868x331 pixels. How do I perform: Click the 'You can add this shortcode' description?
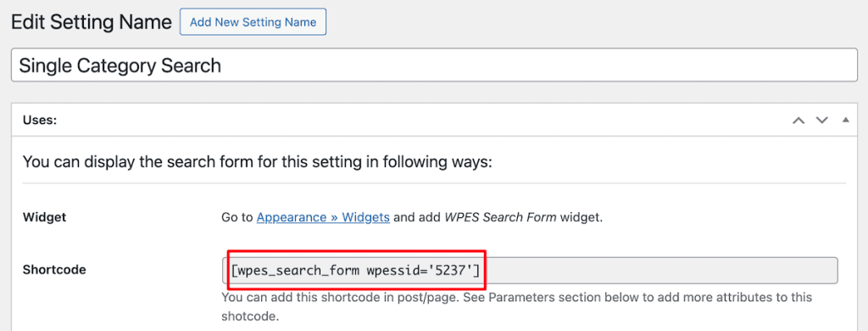(516, 307)
